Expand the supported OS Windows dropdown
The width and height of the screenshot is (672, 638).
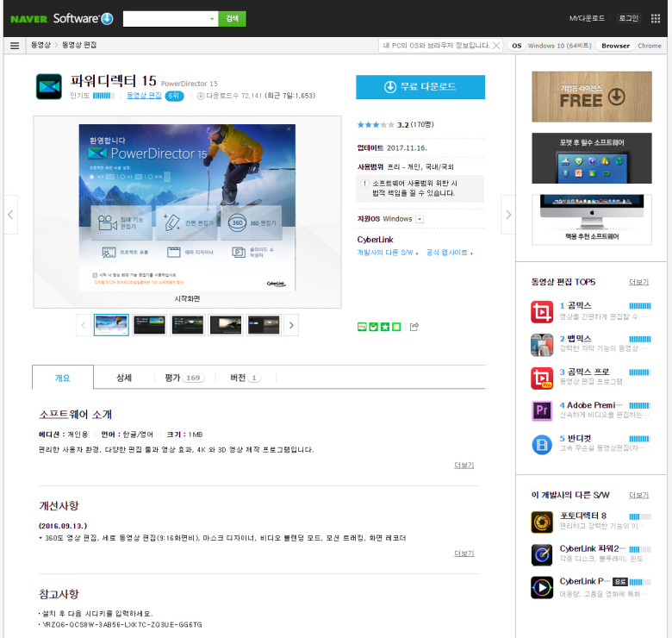click(x=420, y=219)
